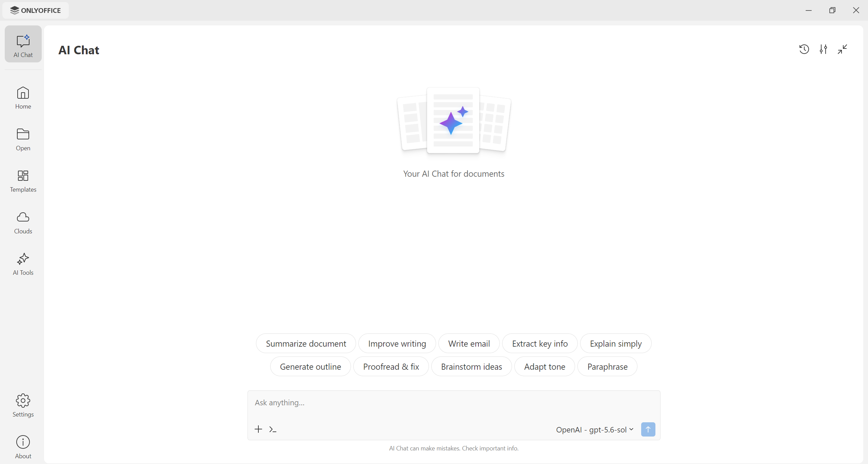Select the Brainstorm ideas suggestion
Viewport: 868px width, 464px height.
pyautogui.click(x=471, y=367)
